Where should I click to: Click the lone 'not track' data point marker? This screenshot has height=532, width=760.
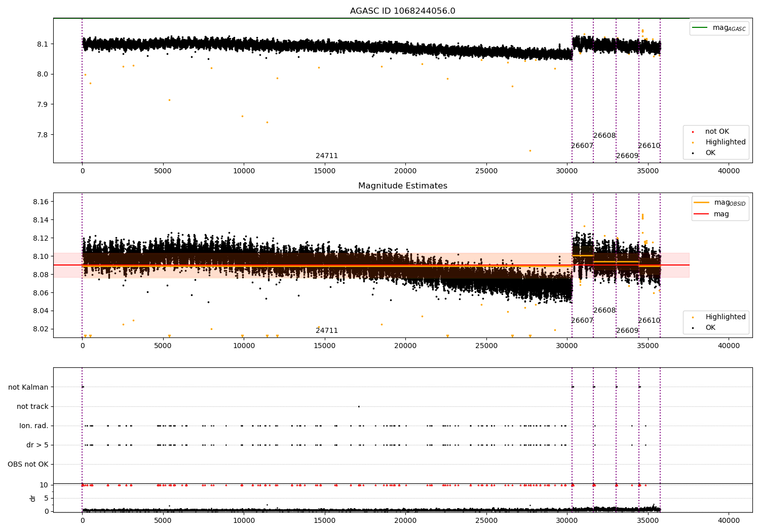(359, 406)
